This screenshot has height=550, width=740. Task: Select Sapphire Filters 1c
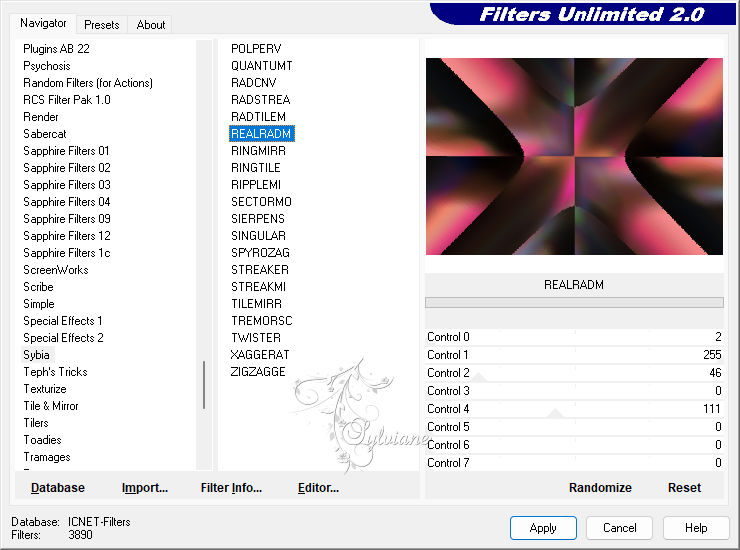click(67, 253)
